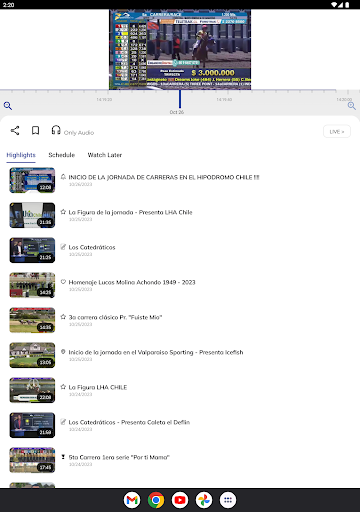Zoom out the timeline with left magnifier

(x=8, y=106)
